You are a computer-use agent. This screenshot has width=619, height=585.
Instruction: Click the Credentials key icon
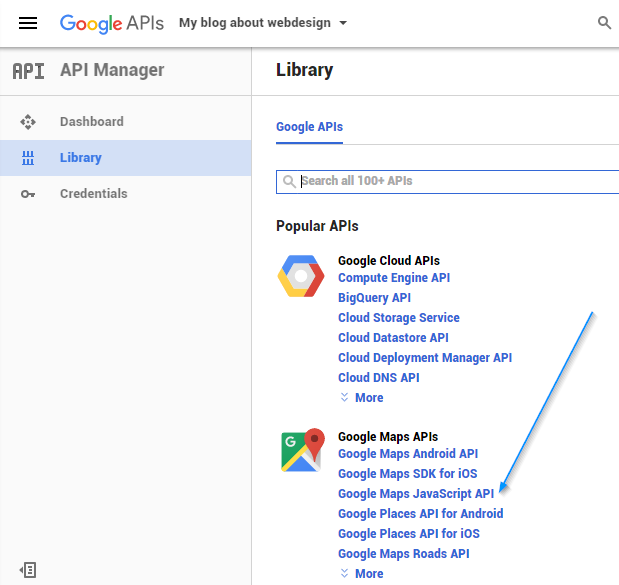click(28, 194)
